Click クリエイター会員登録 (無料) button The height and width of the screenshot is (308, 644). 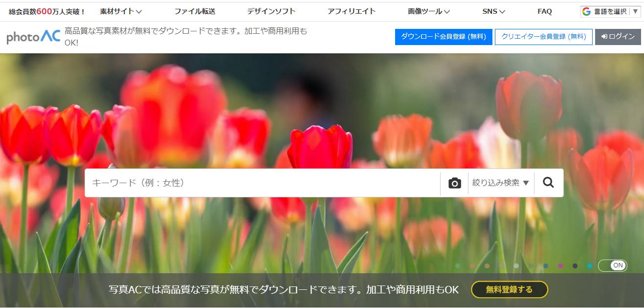544,37
